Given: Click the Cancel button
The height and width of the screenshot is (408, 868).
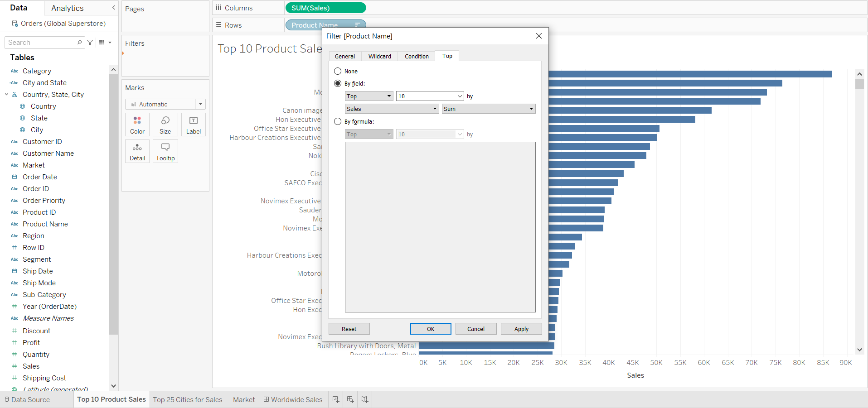Looking at the screenshot, I should (476, 329).
